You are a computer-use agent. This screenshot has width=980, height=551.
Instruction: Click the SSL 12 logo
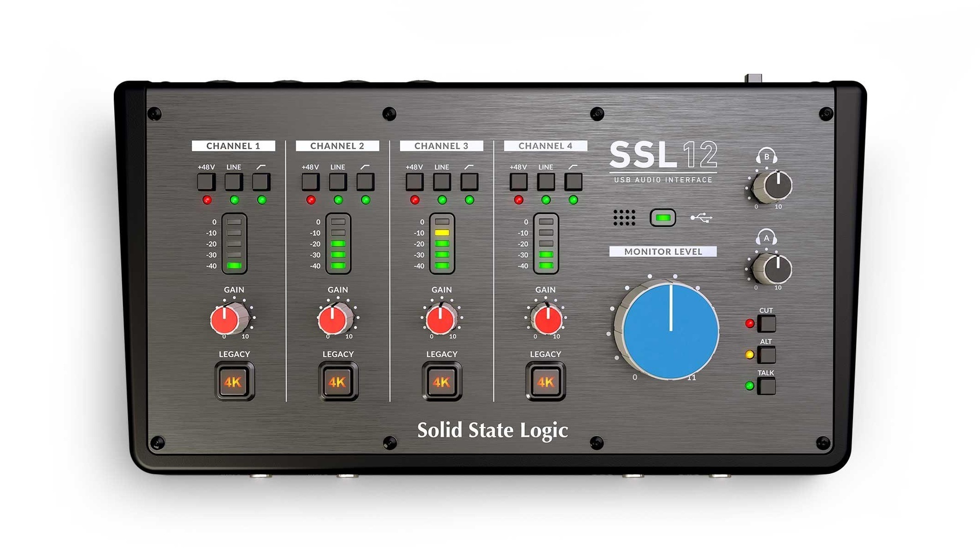point(664,155)
